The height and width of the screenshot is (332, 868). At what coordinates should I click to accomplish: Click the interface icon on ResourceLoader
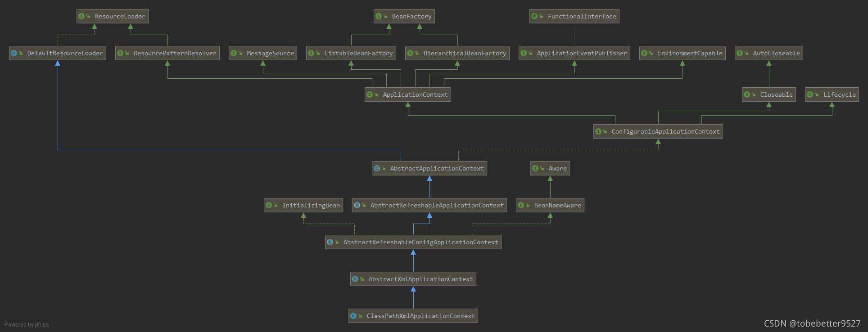pos(81,16)
